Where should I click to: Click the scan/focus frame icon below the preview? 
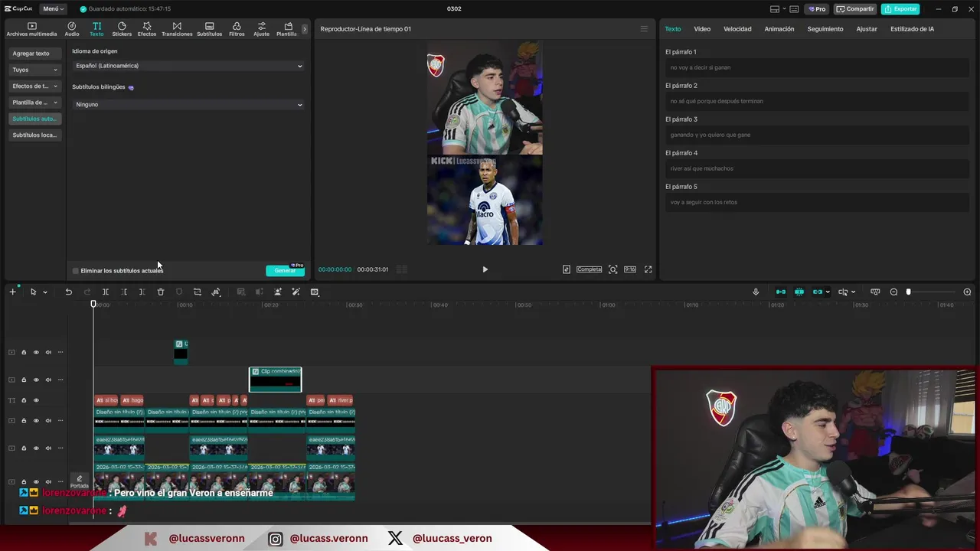(x=613, y=269)
